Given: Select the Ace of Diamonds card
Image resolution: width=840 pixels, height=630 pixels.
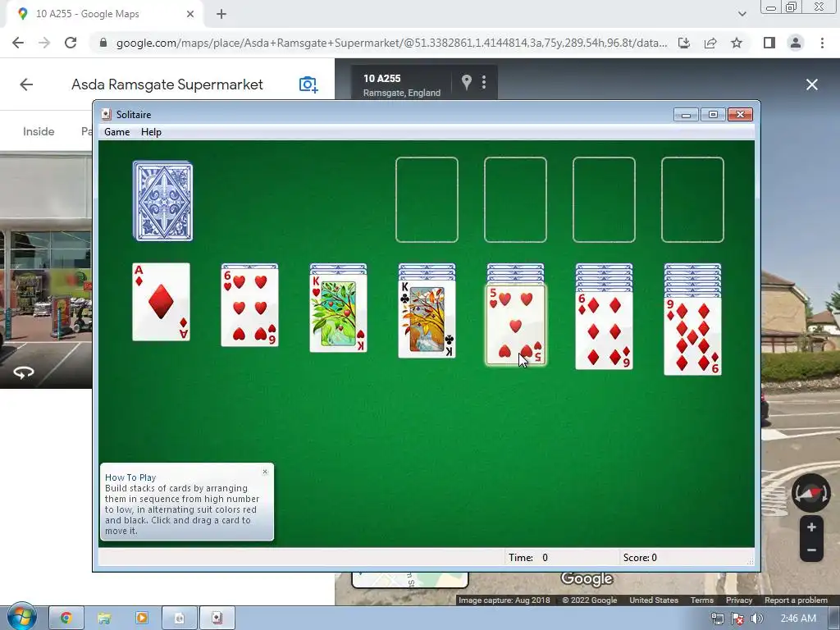Looking at the screenshot, I should [162, 302].
